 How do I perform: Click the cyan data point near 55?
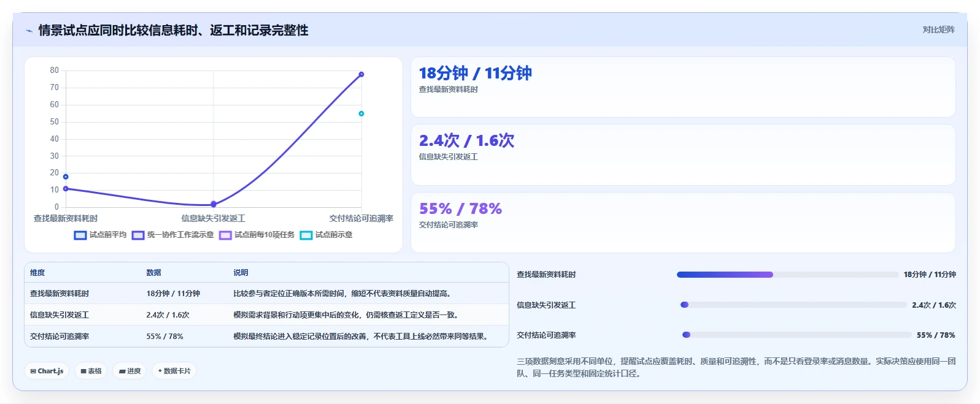[361, 113]
